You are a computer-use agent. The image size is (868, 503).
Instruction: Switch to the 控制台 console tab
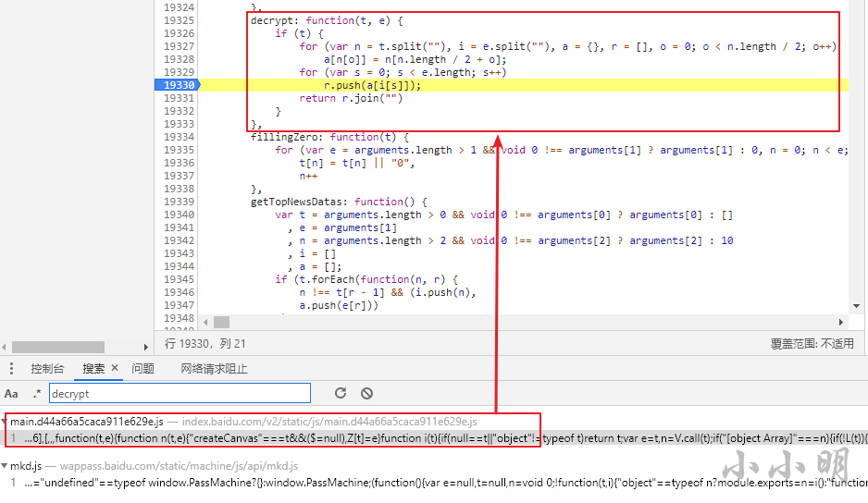tap(47, 369)
